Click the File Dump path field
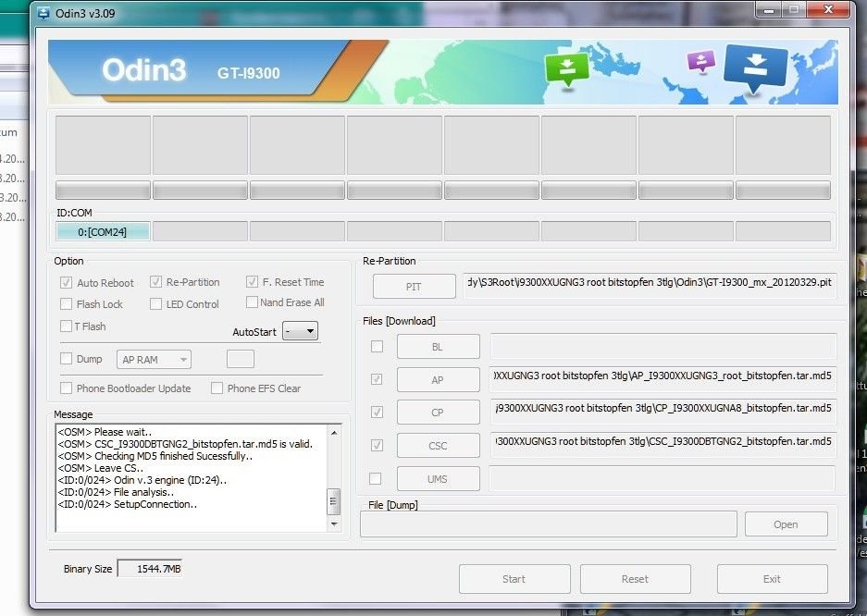Image resolution: width=867 pixels, height=616 pixels. pos(549,524)
